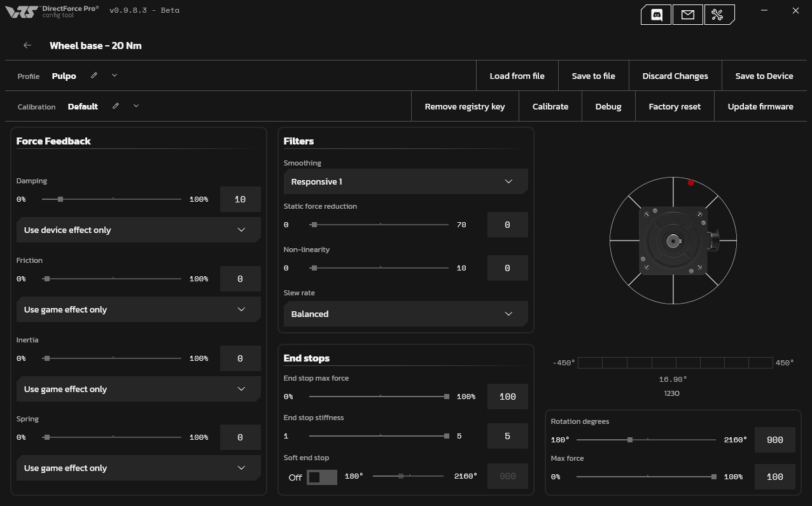Adjust the Rotation degrees slider

tap(647, 440)
